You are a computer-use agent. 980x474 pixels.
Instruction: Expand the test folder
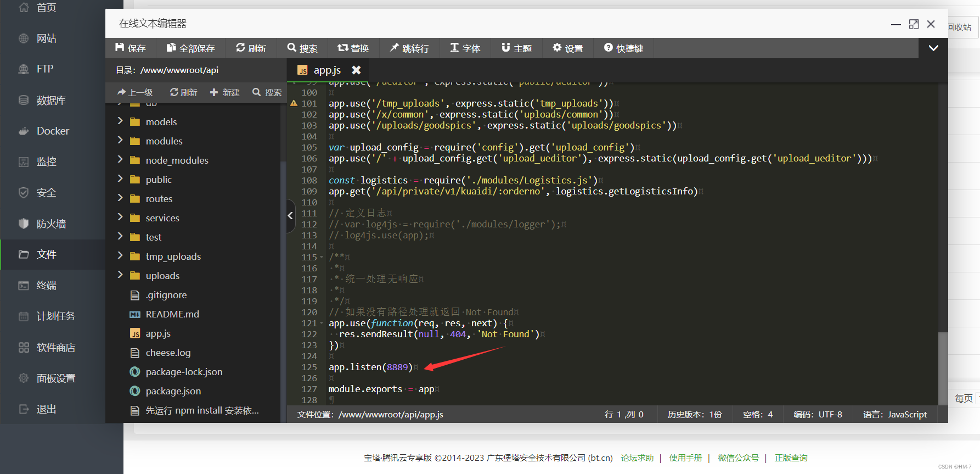click(120, 237)
